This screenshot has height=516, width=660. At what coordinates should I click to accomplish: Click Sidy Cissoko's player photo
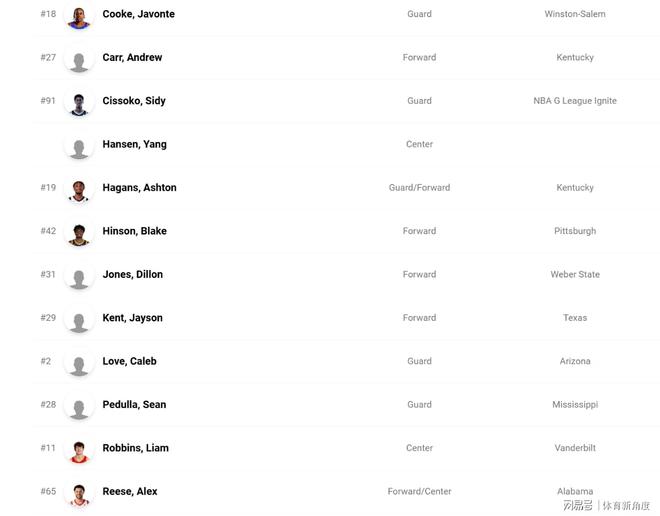pos(79,101)
